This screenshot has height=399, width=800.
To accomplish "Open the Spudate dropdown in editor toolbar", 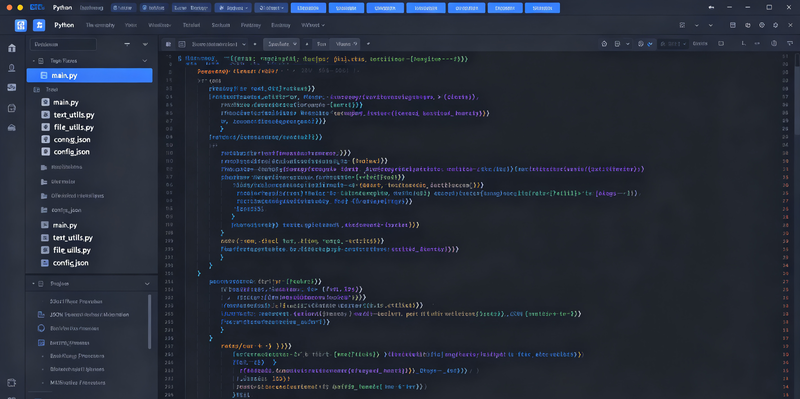I will coord(281,44).
